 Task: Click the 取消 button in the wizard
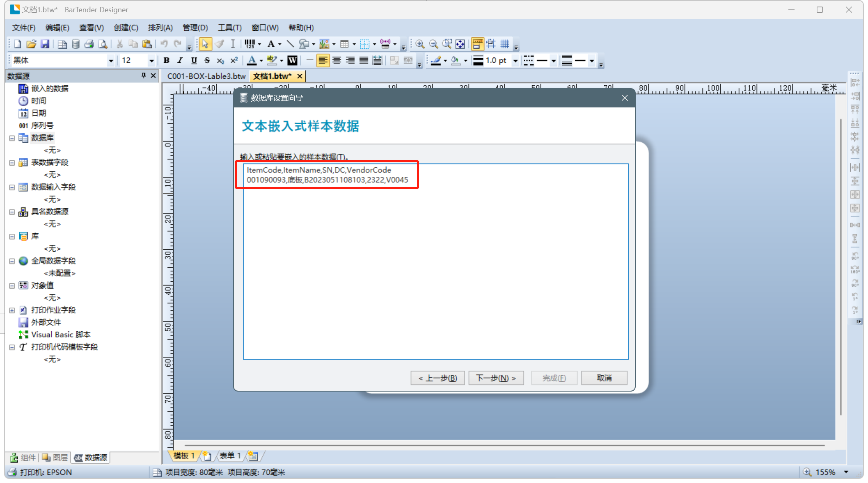[x=604, y=378]
